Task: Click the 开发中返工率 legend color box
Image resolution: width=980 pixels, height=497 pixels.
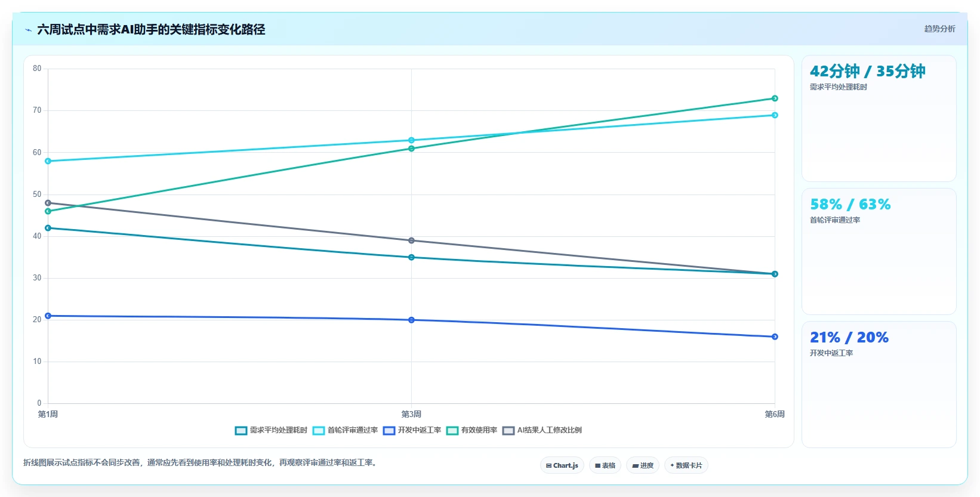Action: (x=389, y=430)
